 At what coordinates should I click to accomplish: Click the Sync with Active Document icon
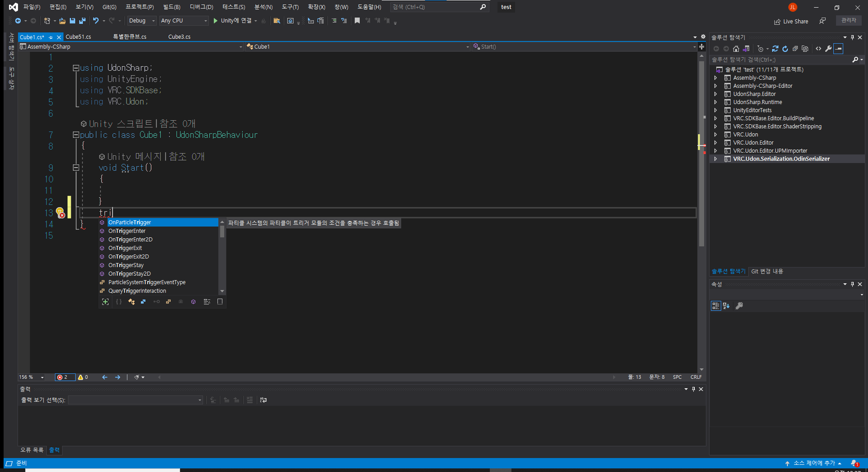[775, 49]
